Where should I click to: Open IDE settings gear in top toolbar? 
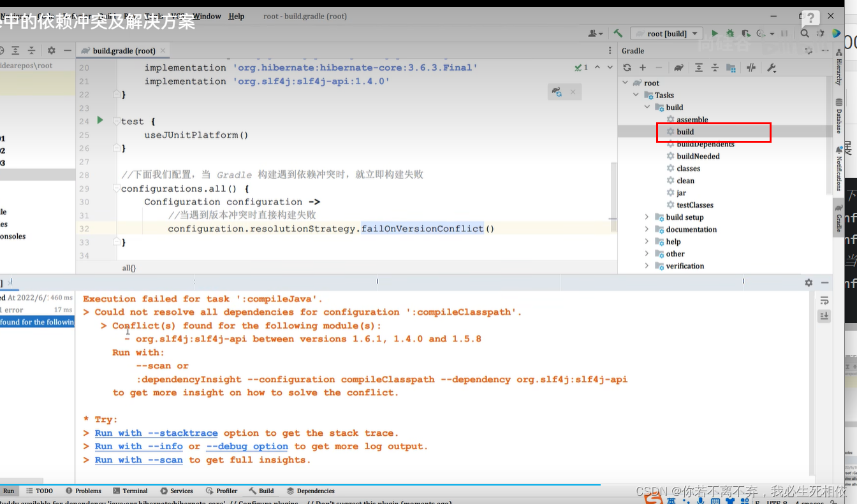821,33
